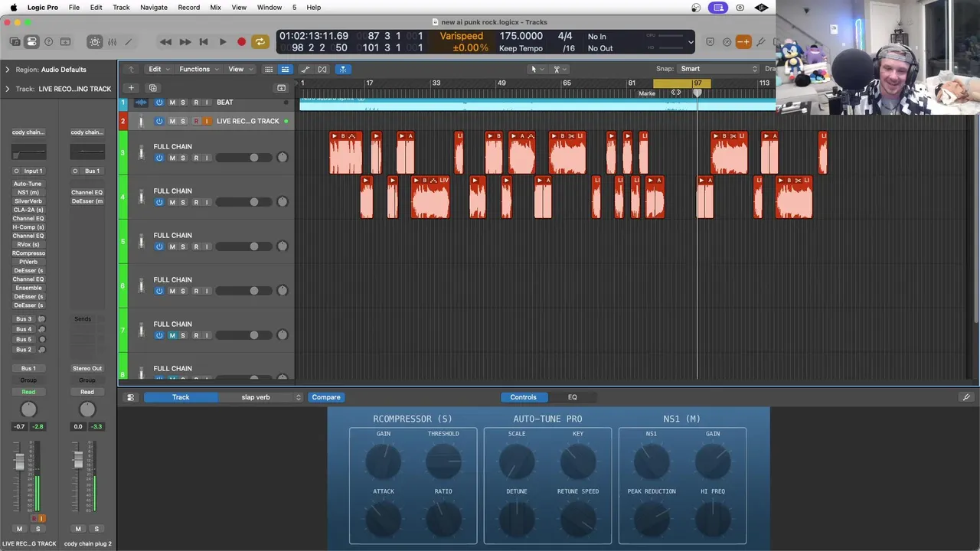Solo the LIVE REC...G TRACK track
This screenshot has width=980, height=551.
182,121
